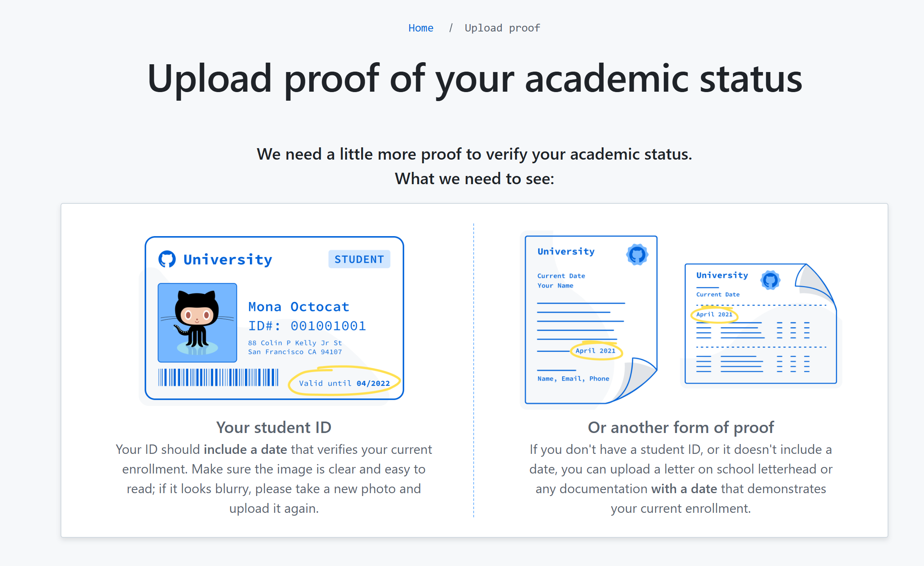Click the GitHub seal on the folded transcript

click(x=770, y=280)
